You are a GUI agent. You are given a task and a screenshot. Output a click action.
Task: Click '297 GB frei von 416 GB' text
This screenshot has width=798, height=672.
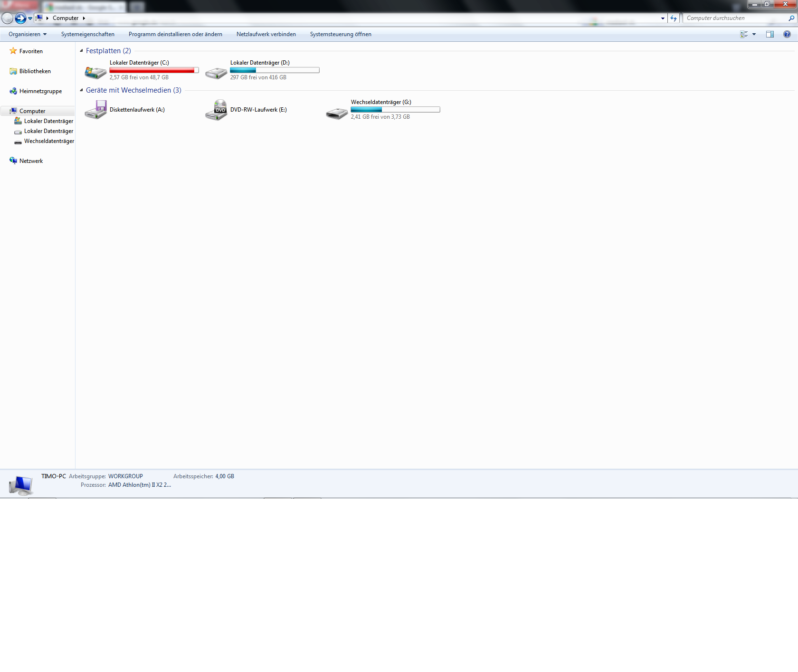click(x=258, y=77)
